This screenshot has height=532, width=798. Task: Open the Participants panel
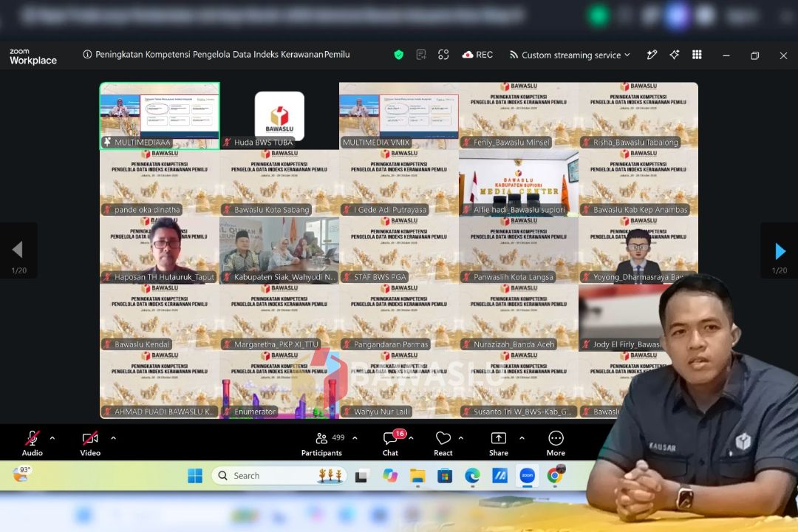pyautogui.click(x=321, y=444)
